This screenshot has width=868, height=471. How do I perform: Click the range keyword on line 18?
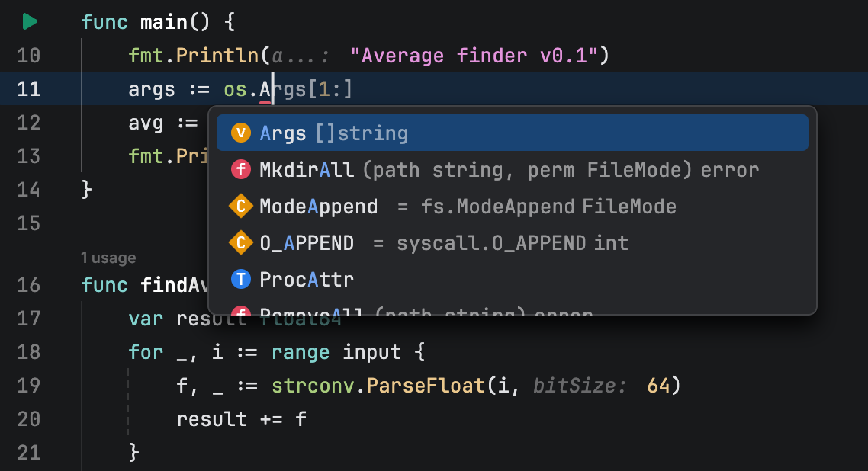[x=300, y=351]
